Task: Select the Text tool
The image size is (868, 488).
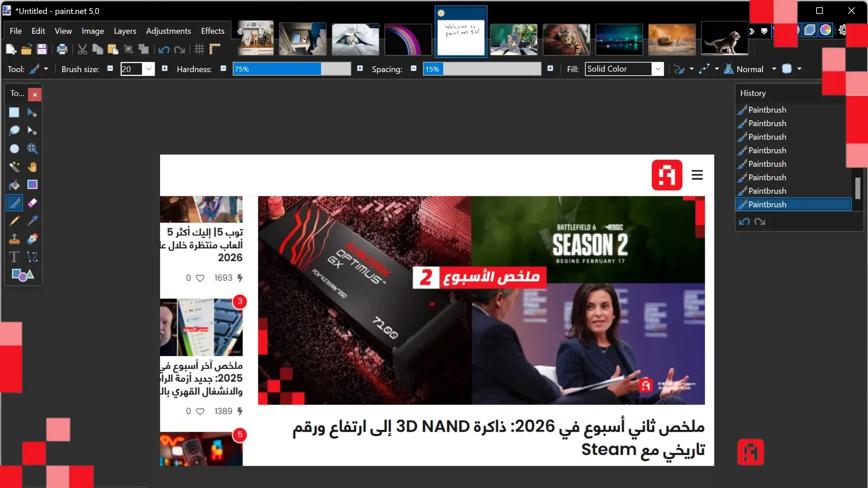Action: 14,257
